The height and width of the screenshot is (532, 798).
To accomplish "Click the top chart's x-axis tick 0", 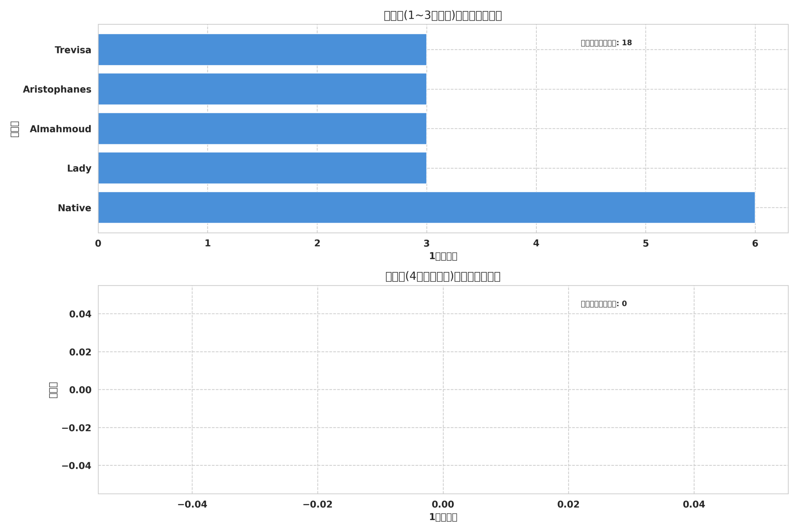I will 98,244.
